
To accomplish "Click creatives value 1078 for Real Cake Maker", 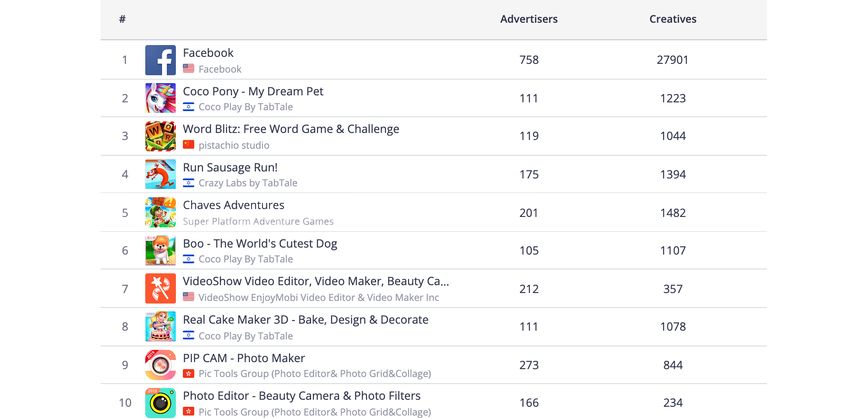I will coord(673,327).
